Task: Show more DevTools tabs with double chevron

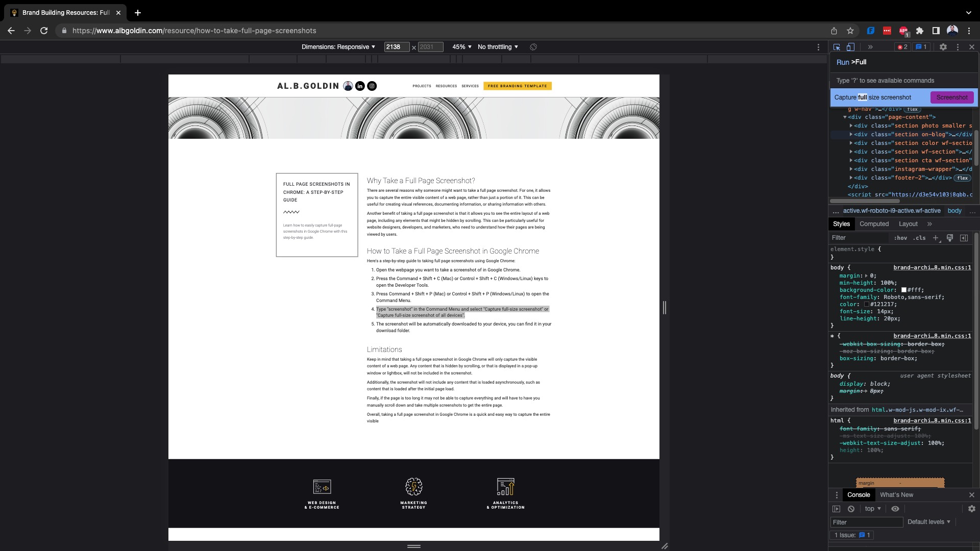Action: pyautogui.click(x=870, y=47)
